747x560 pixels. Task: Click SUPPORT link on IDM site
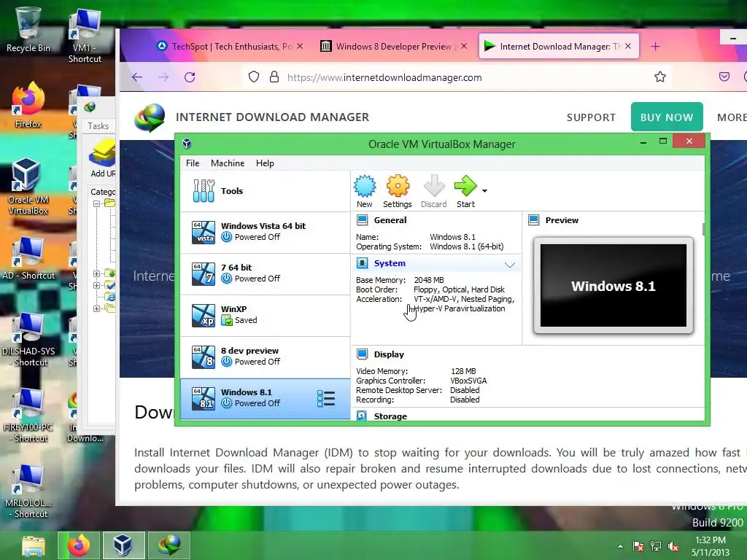591,117
